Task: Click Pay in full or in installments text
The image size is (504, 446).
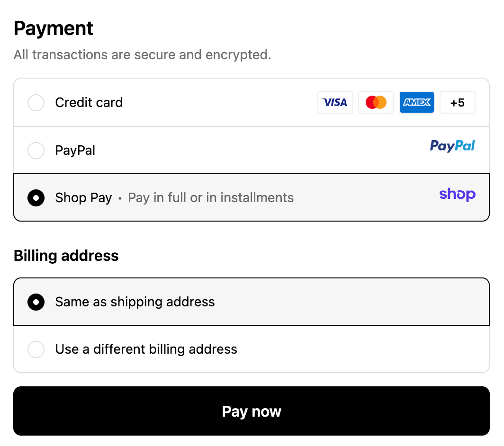Action: [211, 198]
